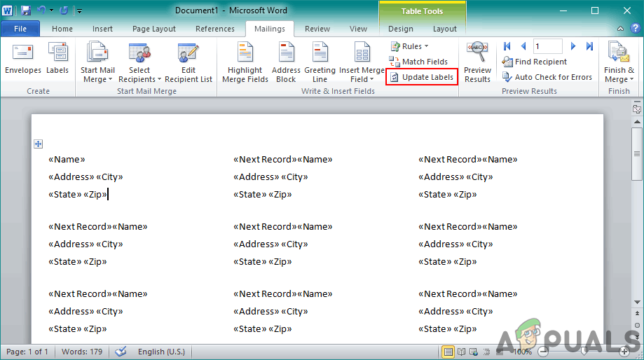Open Insert Merge Field dropdown
The image size is (644, 360).
[x=362, y=62]
